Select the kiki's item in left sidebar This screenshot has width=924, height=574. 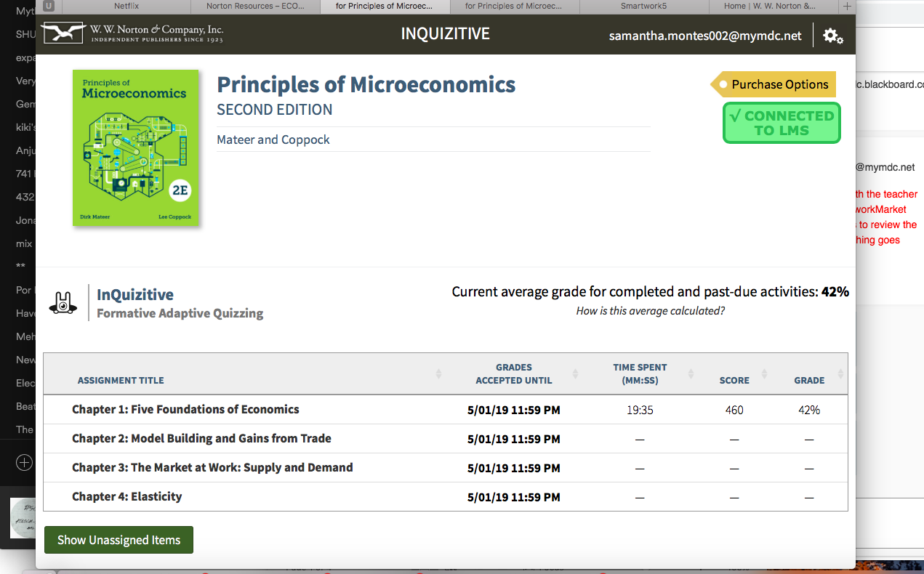[25, 127]
